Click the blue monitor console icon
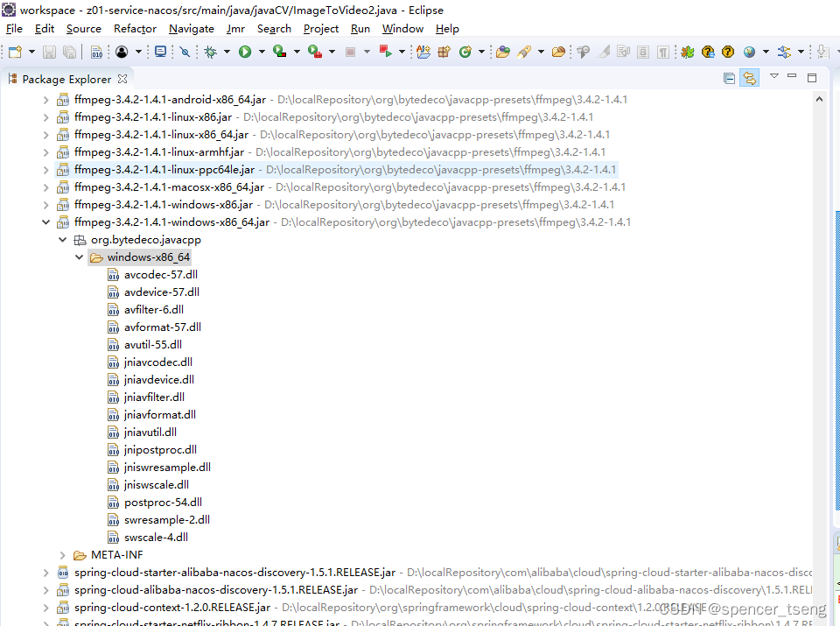The width and height of the screenshot is (840, 626). pyautogui.click(x=160, y=52)
